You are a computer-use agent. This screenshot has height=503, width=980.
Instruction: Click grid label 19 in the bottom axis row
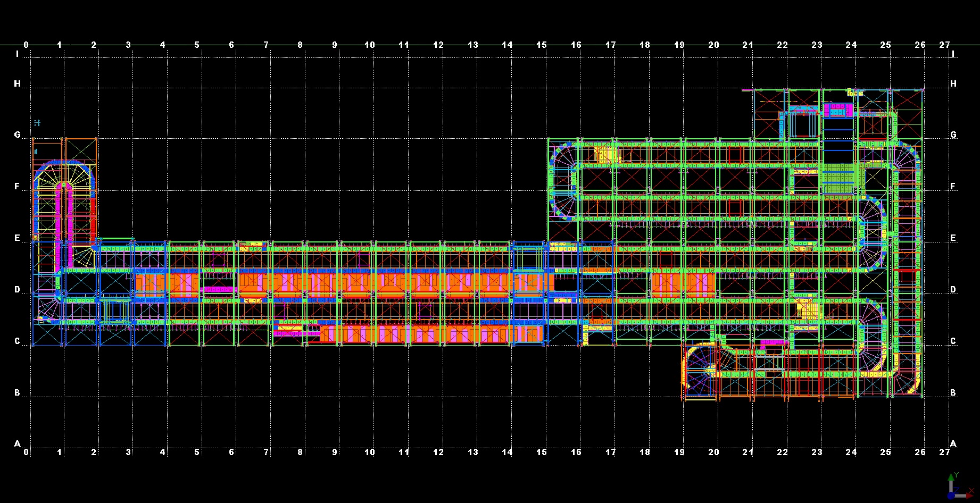[679, 452]
